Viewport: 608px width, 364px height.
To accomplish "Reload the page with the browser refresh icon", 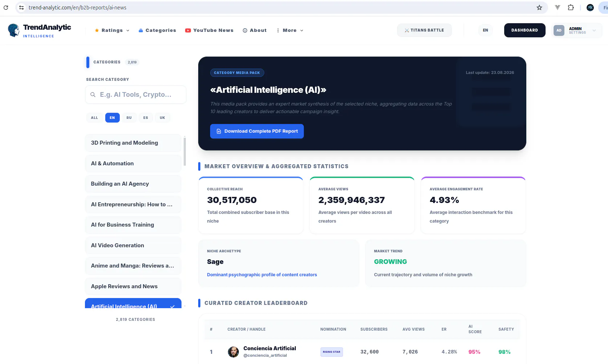I will click(6, 7).
